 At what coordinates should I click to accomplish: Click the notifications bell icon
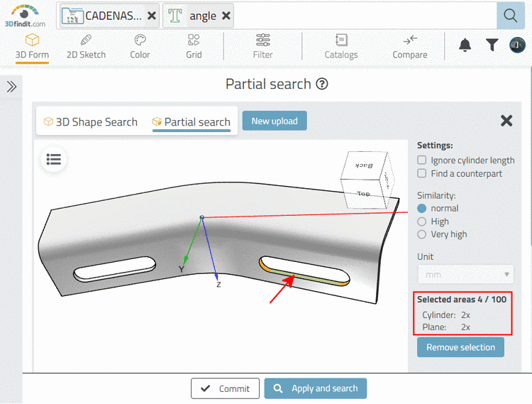pyautogui.click(x=465, y=45)
